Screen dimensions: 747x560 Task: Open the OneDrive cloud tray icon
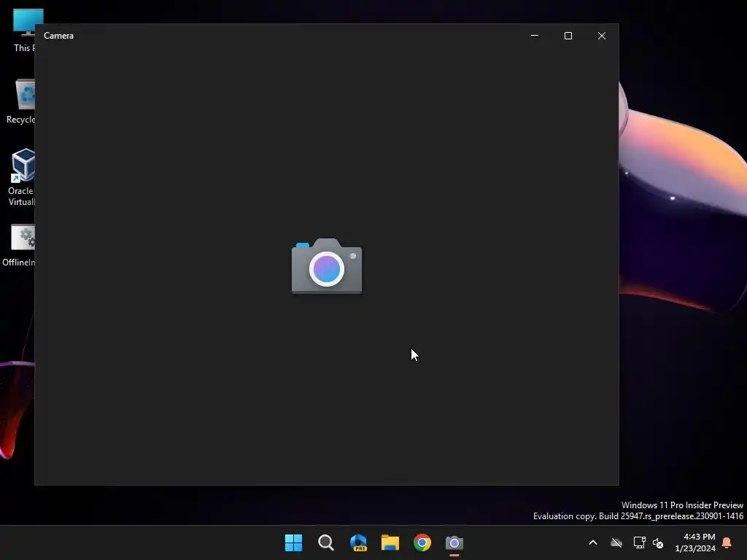pos(616,542)
